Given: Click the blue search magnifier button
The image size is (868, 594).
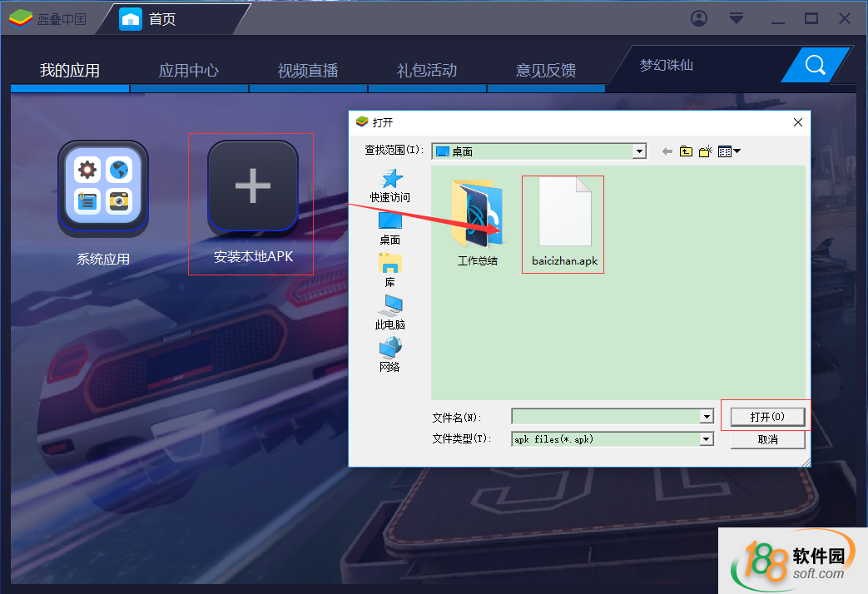Looking at the screenshot, I should click(815, 65).
